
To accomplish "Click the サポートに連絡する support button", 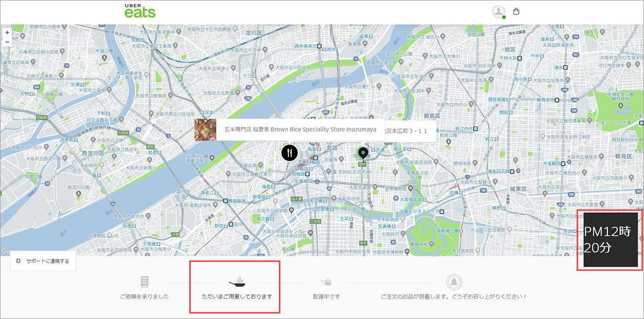I will click(x=43, y=261).
